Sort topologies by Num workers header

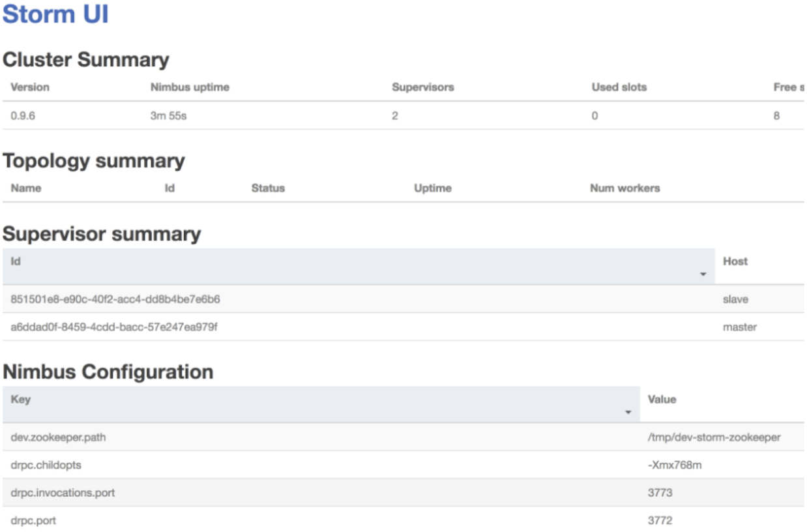[624, 188]
